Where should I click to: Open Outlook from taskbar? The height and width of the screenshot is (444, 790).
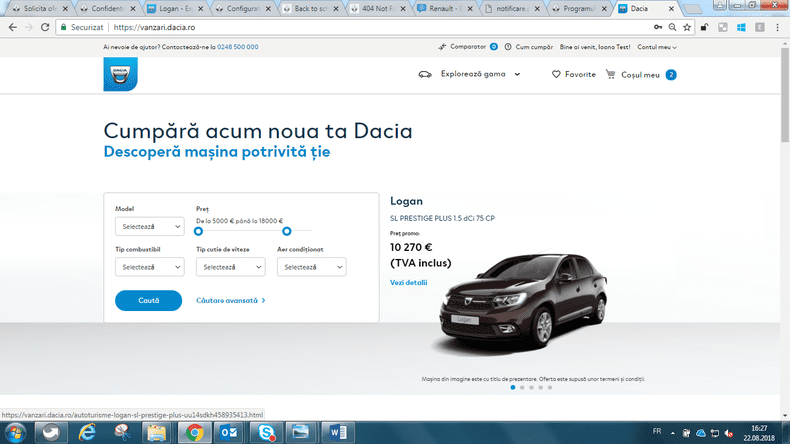click(229, 433)
